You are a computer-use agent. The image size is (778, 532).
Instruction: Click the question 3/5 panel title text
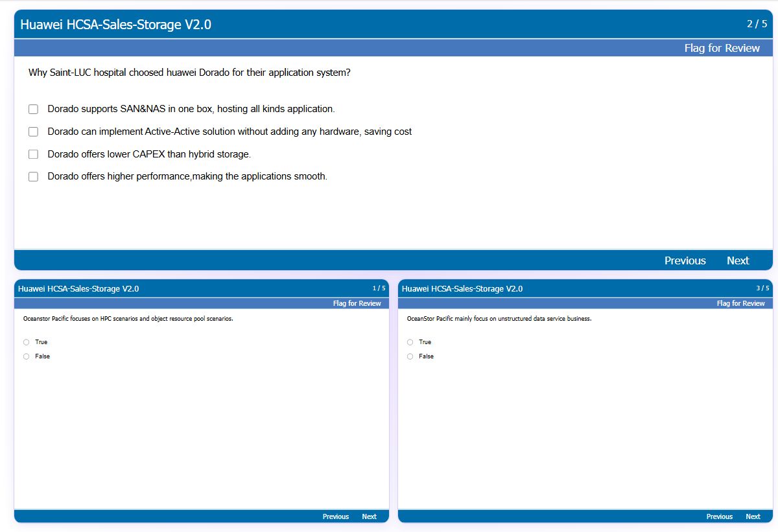(x=462, y=289)
